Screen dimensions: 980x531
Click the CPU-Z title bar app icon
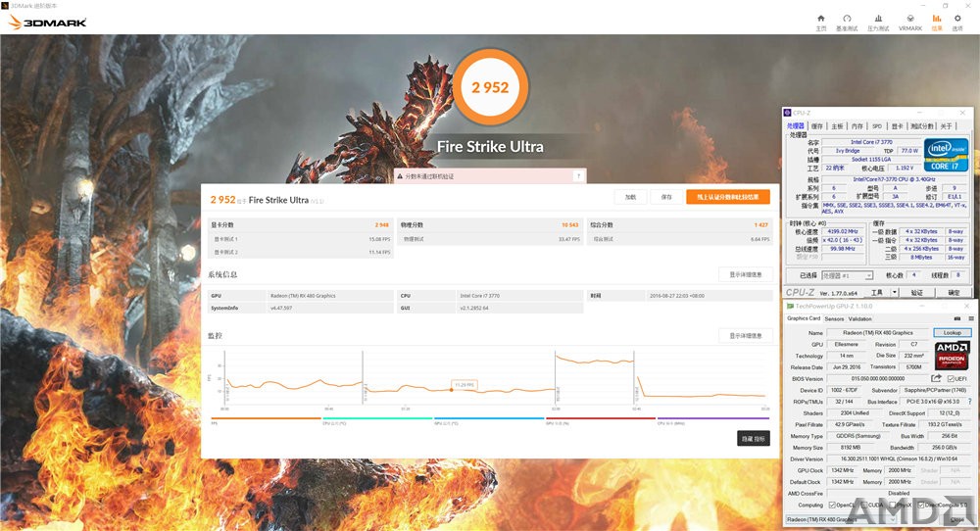tap(788, 113)
